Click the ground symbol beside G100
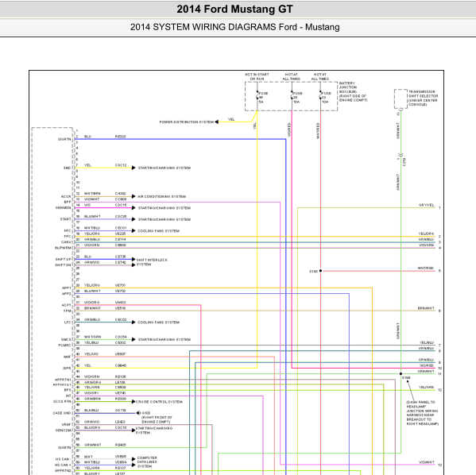The image size is (476, 475). point(138,413)
